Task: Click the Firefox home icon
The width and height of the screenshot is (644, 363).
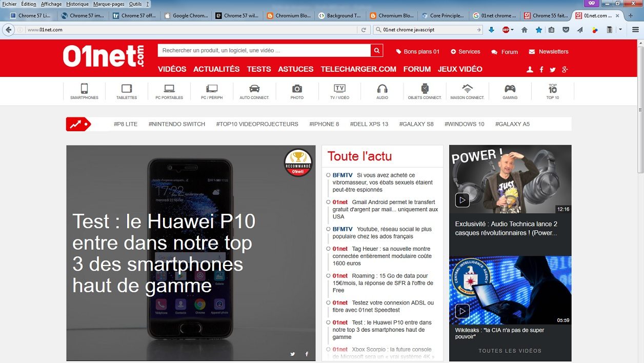Action: coord(524,30)
